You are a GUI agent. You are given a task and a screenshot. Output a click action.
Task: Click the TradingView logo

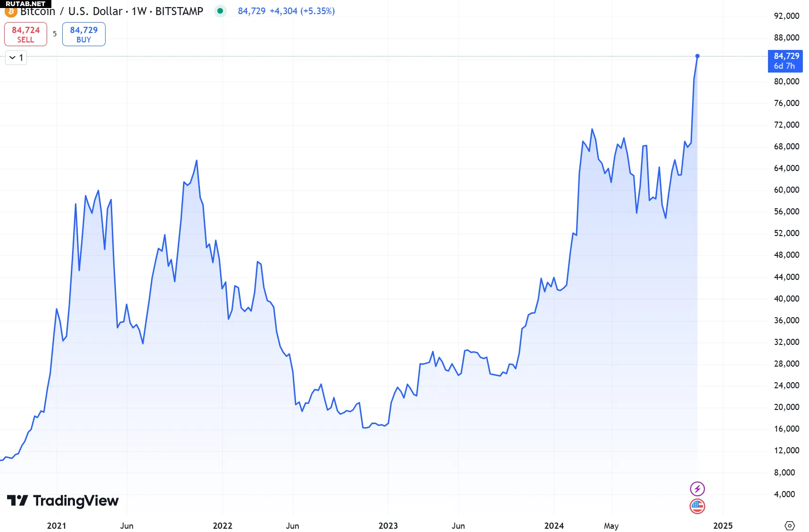tap(63, 500)
